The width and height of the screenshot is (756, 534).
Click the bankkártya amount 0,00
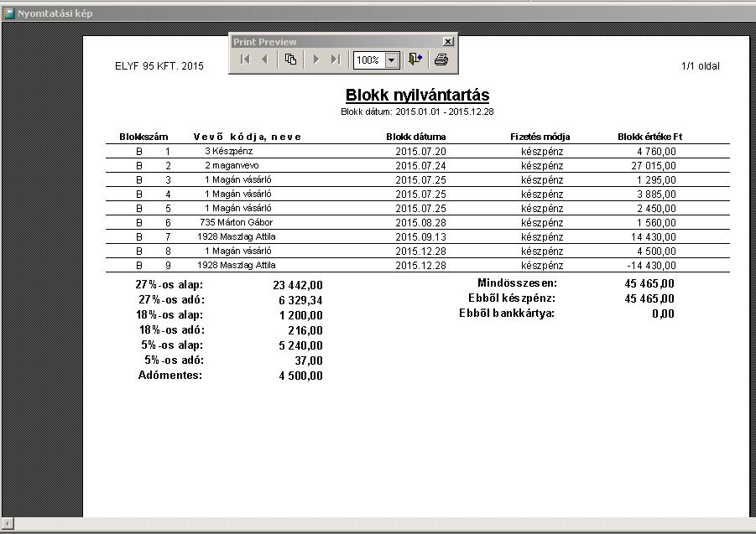click(663, 314)
